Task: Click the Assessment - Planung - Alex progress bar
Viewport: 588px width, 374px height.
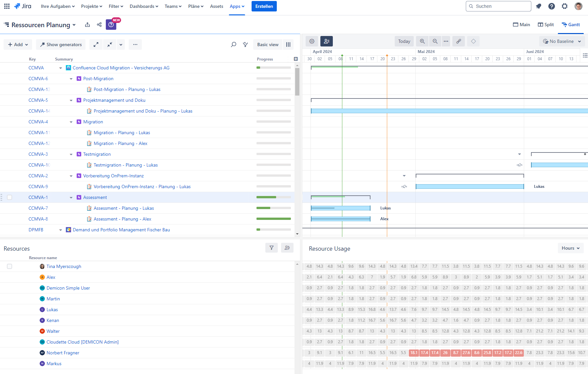Action: (x=274, y=219)
